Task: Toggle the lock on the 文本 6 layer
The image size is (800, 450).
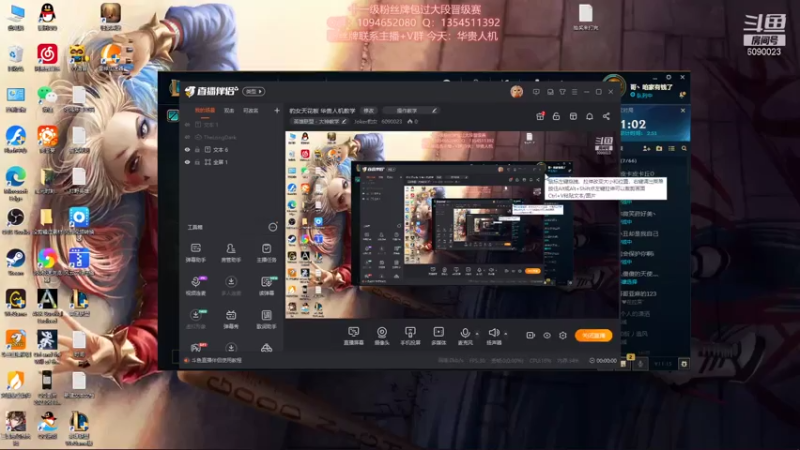Action: (197, 149)
